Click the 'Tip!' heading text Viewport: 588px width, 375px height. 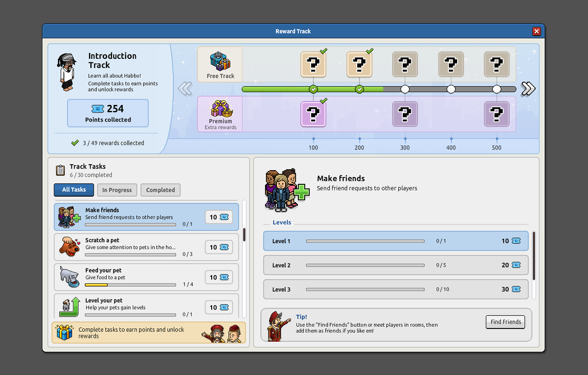(x=301, y=317)
